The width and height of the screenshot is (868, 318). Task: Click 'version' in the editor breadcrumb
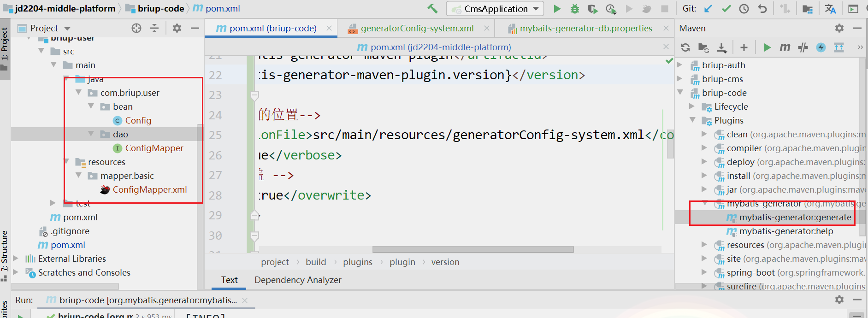445,262
